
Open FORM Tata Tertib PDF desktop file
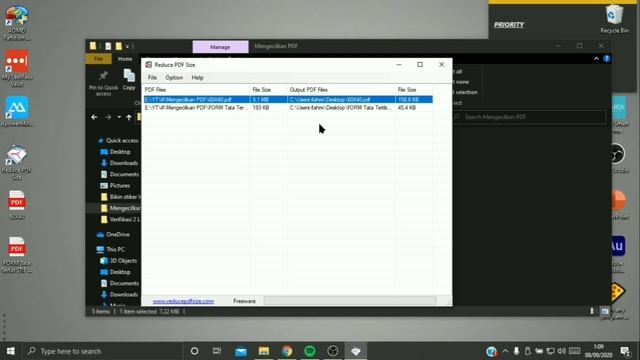click(17, 255)
